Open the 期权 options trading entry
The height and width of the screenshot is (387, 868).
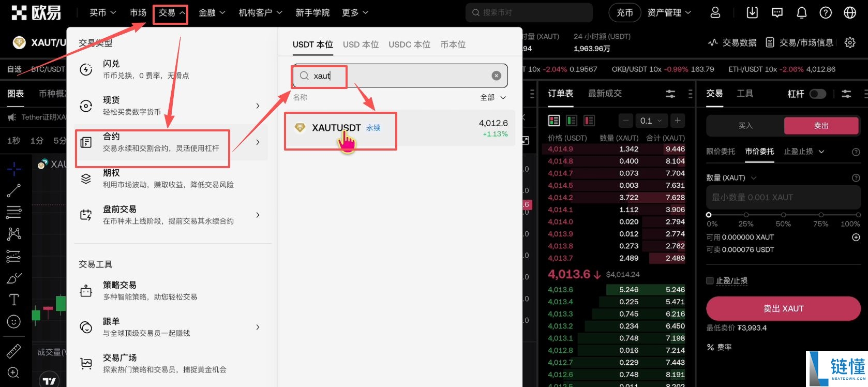click(x=171, y=178)
